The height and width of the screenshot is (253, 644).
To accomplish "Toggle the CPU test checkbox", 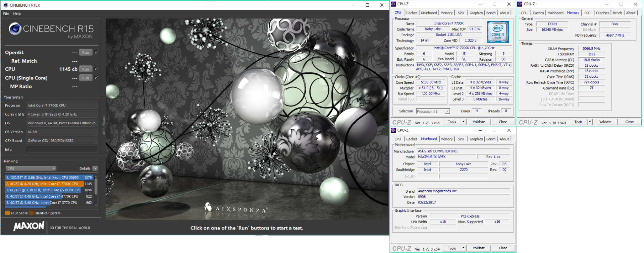I will [x=96, y=69].
